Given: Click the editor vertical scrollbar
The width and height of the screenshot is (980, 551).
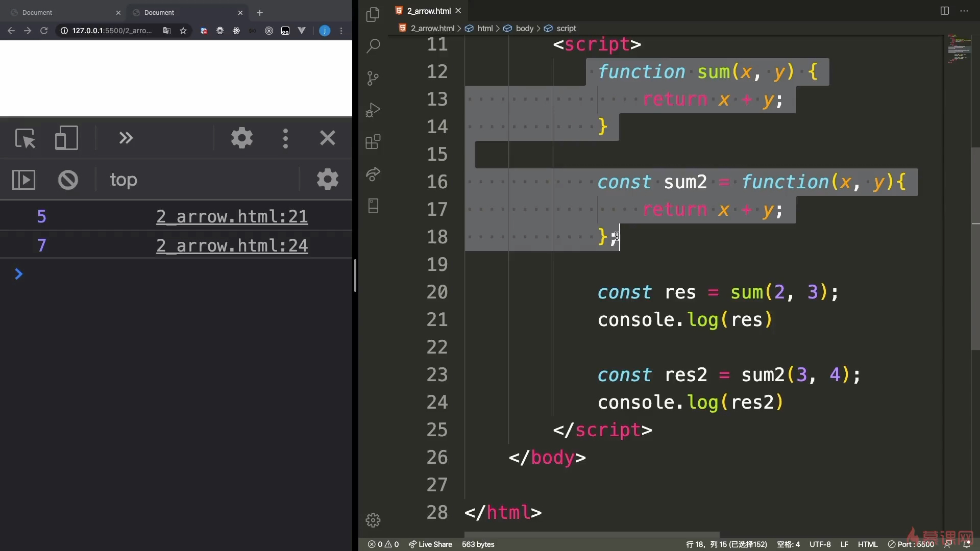Looking at the screenshot, I should click(x=975, y=248).
